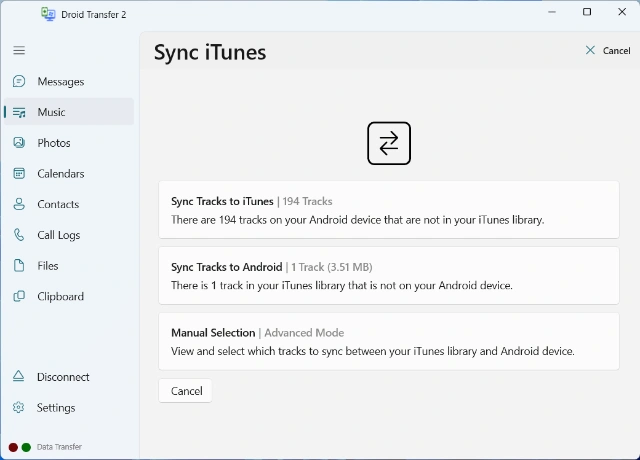Click the sync arrows icon
The image size is (640, 460).
[x=389, y=143]
